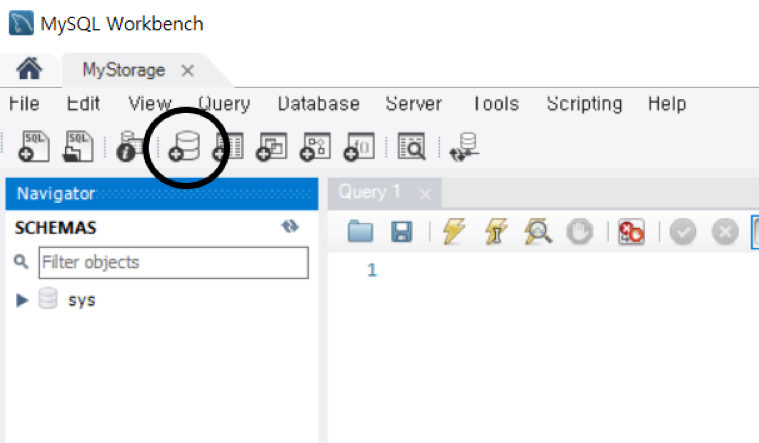
Task: Switch to the Query 1 tab
Action: (369, 192)
